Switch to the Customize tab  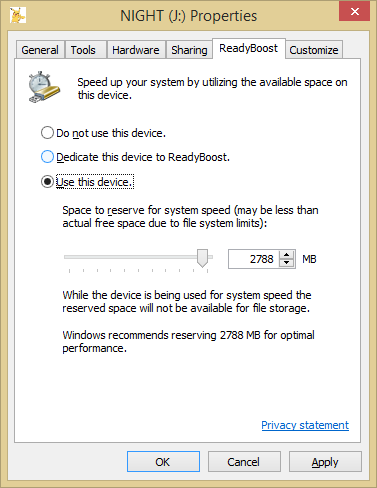pyautogui.click(x=314, y=50)
